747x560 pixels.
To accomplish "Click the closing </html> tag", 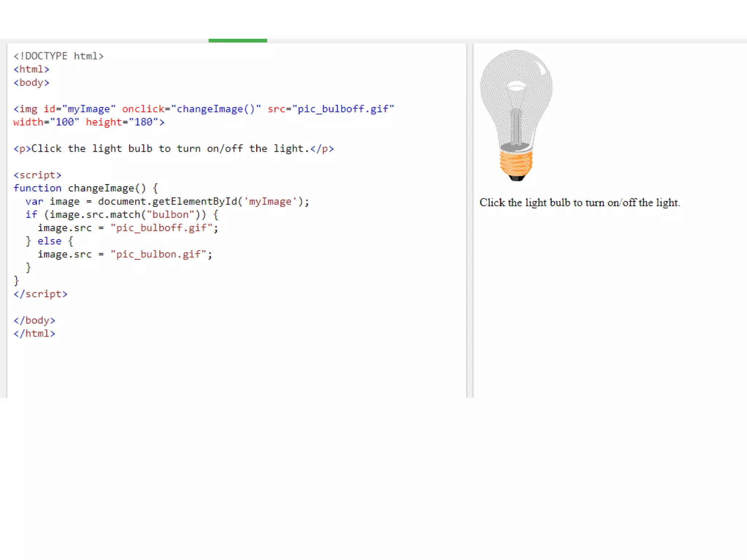I will tap(34, 334).
